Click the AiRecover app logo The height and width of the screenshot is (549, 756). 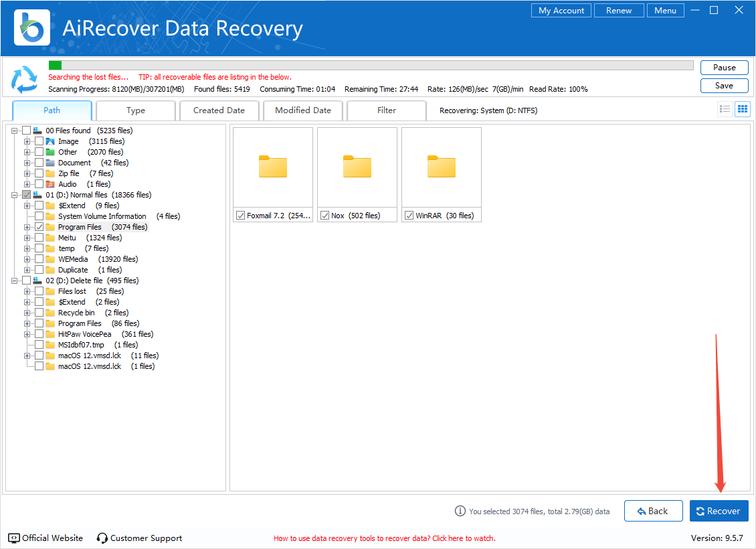coord(31,27)
